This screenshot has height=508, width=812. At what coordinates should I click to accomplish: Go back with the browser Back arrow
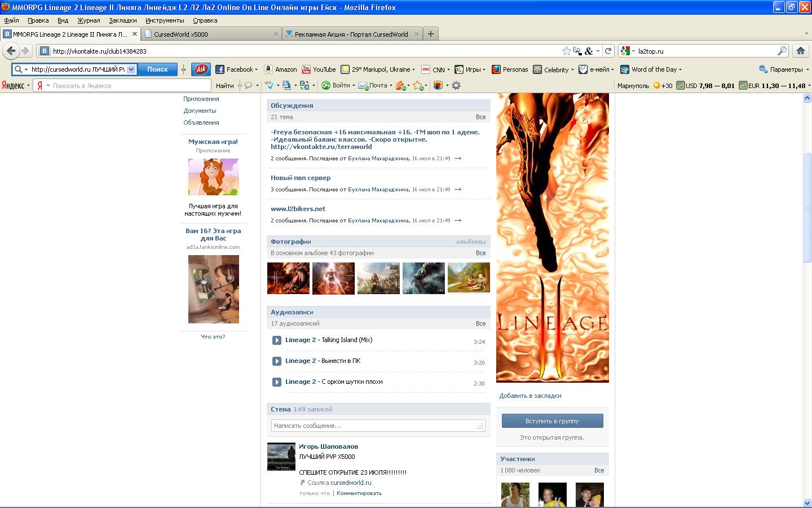[x=11, y=51]
